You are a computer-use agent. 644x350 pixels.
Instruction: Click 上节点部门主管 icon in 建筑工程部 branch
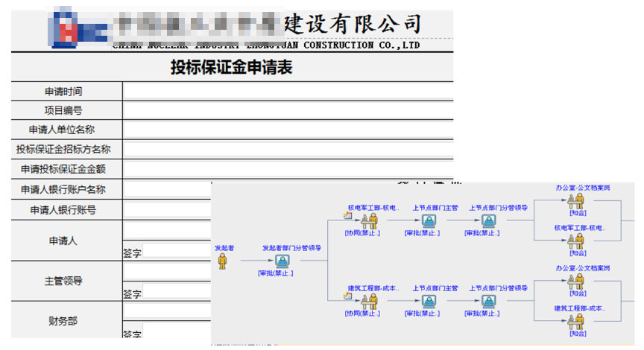[x=429, y=302]
